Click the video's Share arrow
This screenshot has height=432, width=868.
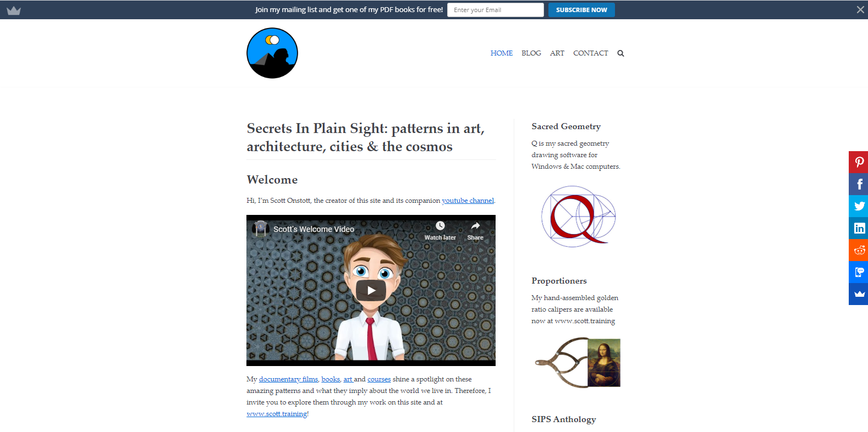pyautogui.click(x=475, y=231)
